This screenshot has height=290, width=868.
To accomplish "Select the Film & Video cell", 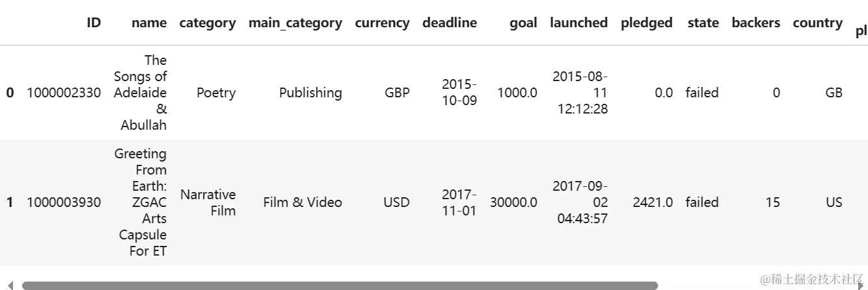I will click(x=302, y=202).
